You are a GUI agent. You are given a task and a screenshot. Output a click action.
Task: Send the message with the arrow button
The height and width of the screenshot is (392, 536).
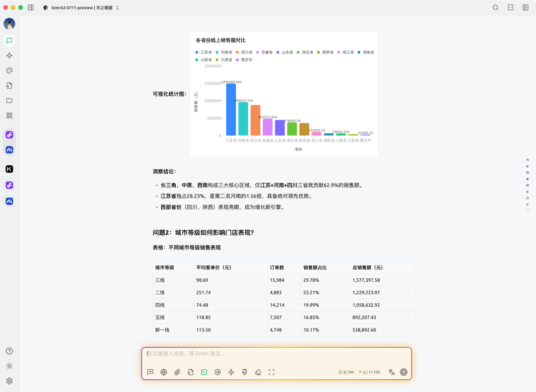coord(403,372)
